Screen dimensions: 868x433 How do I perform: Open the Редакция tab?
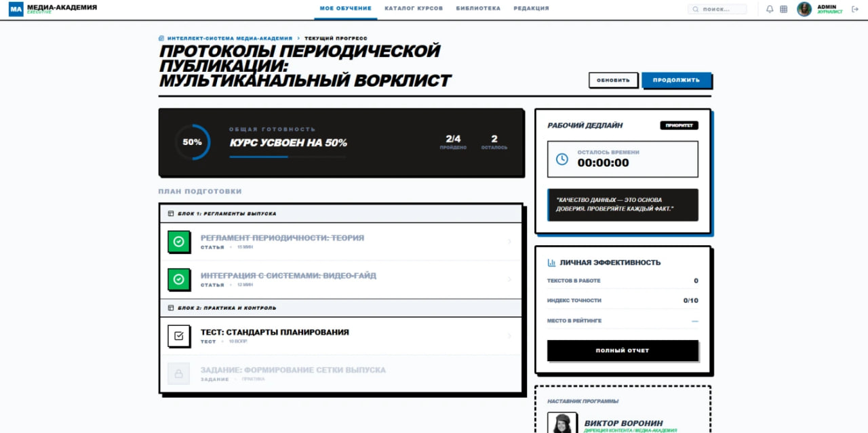tap(532, 9)
